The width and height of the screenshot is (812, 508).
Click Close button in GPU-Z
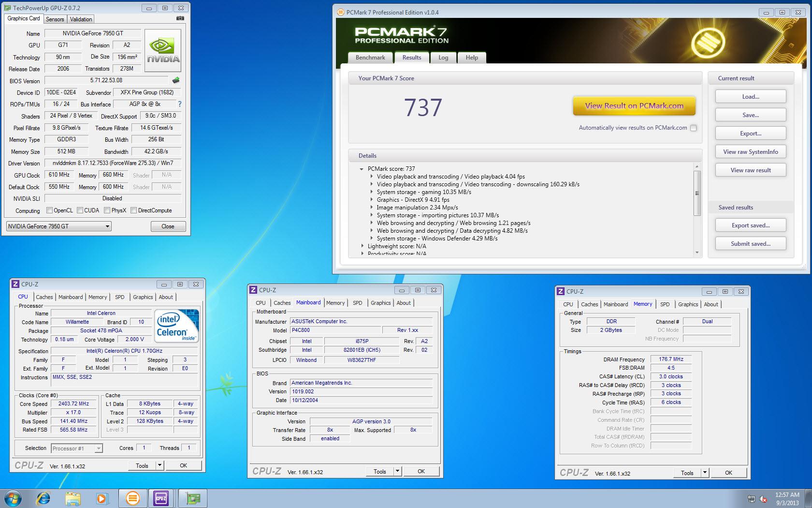coord(168,226)
